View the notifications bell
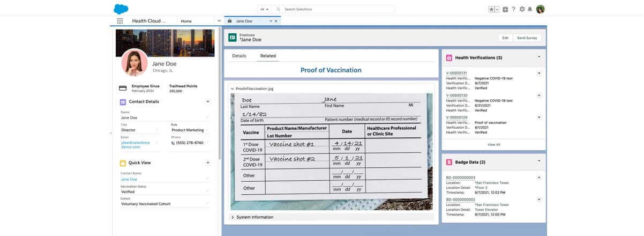Screen dimensions: 644x236 coord(530,9)
